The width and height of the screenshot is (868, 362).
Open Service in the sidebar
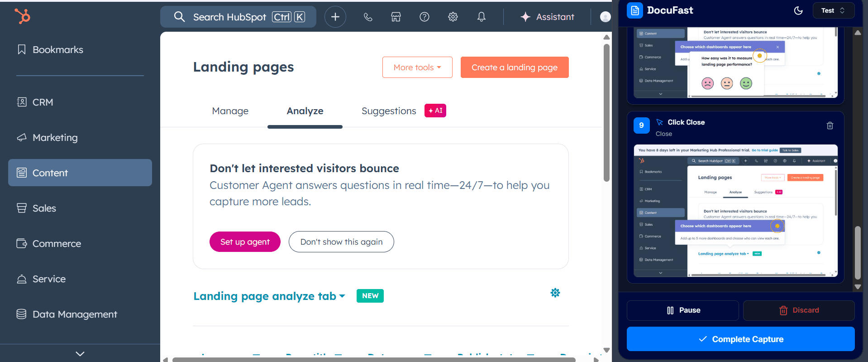tap(80, 279)
